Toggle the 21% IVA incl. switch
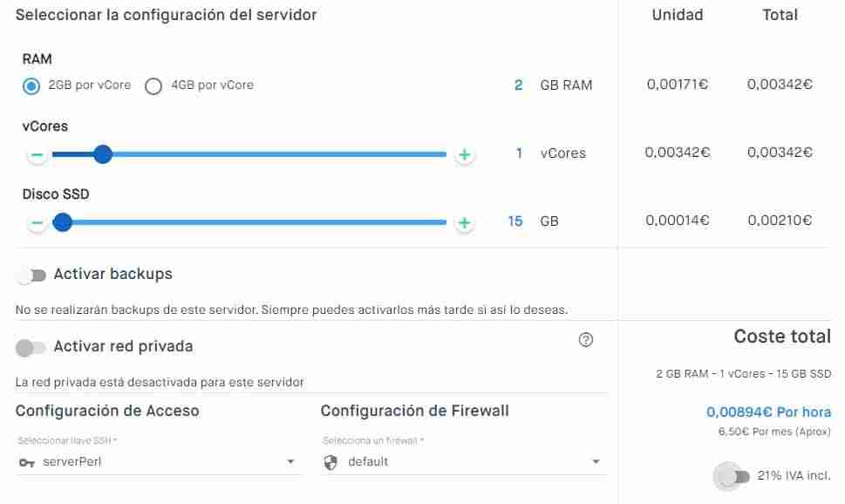 point(732,476)
